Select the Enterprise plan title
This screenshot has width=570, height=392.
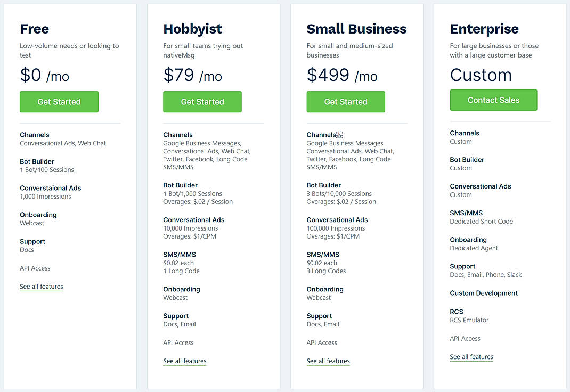484,29
